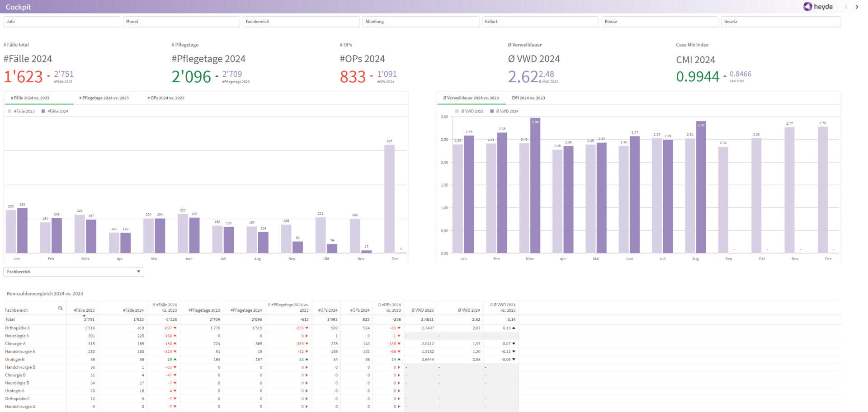Switch to # Pflegetage 2024 vs. 2023 tab
Screen dimensions: 868x412
(x=104, y=98)
